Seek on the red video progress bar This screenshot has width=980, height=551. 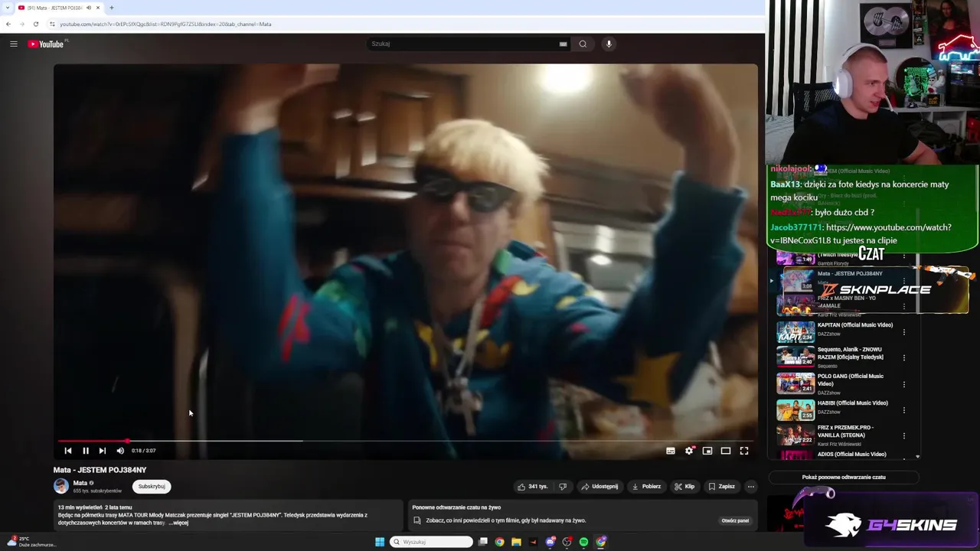405,441
